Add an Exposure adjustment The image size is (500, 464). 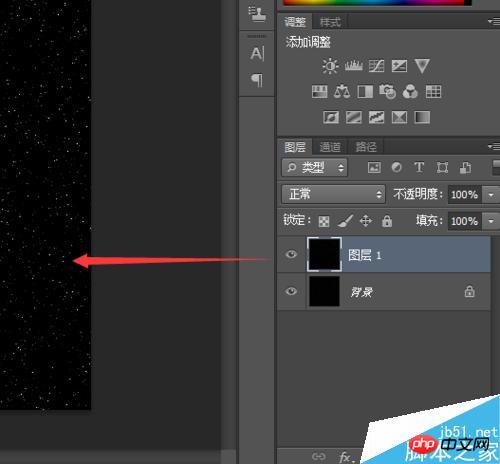(399, 66)
